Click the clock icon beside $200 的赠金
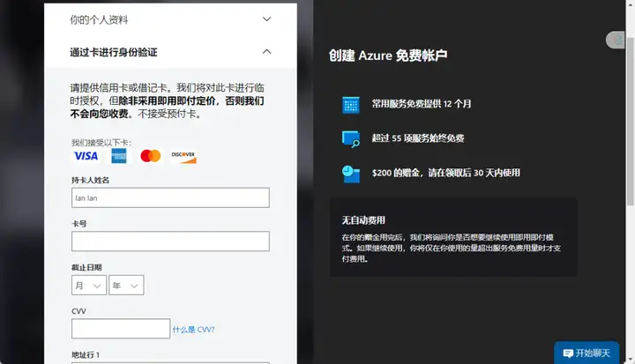Viewport: 635px width, 364px height. click(x=351, y=175)
